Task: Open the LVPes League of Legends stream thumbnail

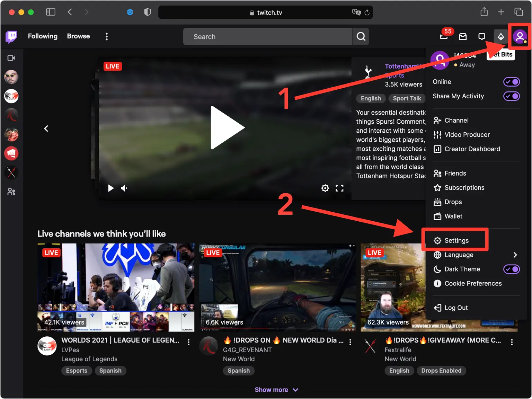Action: point(116,287)
